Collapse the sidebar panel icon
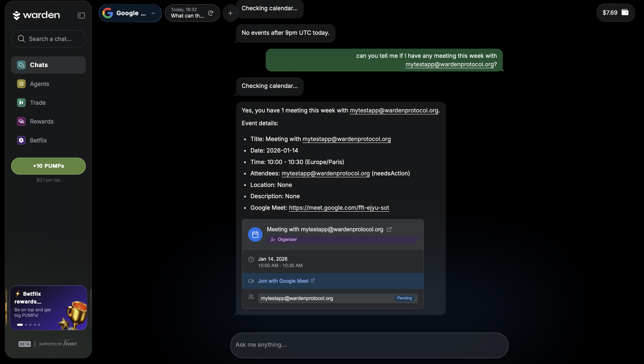The width and height of the screenshot is (644, 364). [x=81, y=16]
